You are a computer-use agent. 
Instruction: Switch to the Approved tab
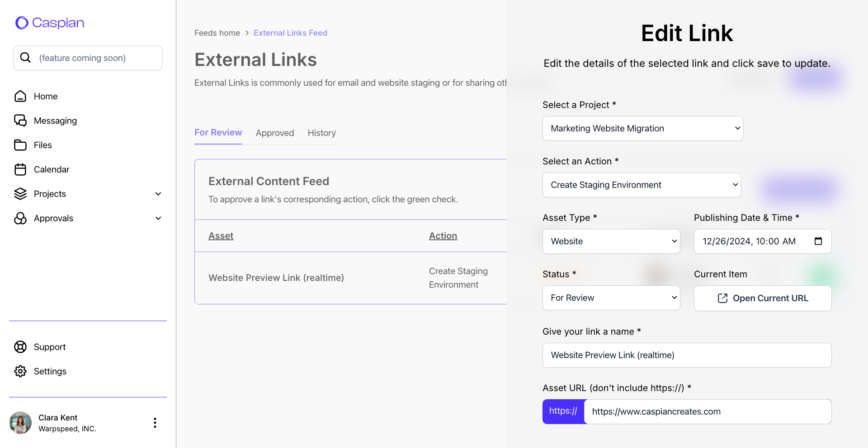tap(275, 133)
